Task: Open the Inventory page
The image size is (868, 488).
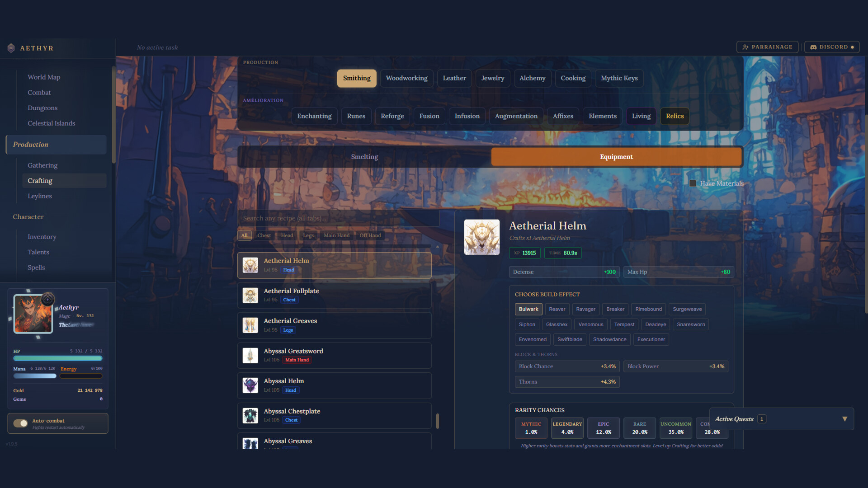Action: click(x=42, y=237)
